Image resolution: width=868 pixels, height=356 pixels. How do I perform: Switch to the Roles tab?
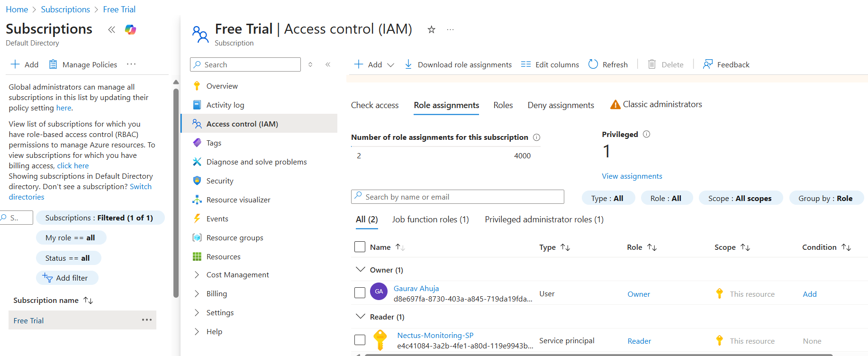[x=503, y=105]
